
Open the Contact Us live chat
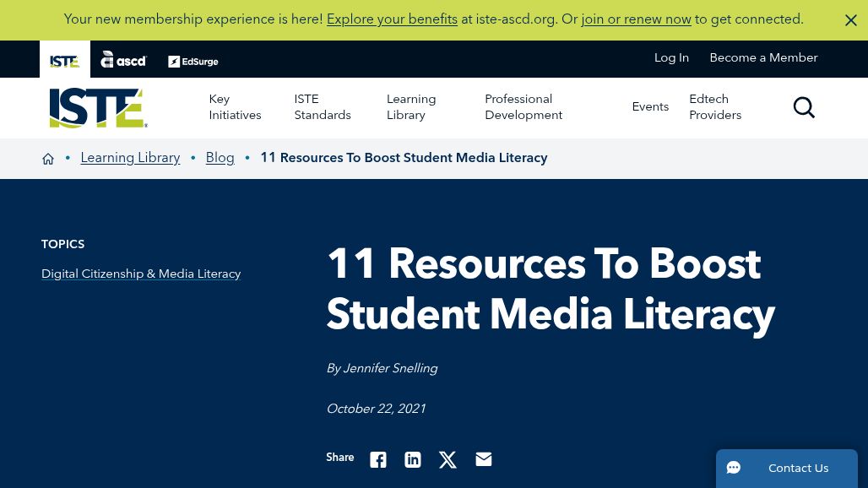pyautogui.click(x=787, y=469)
